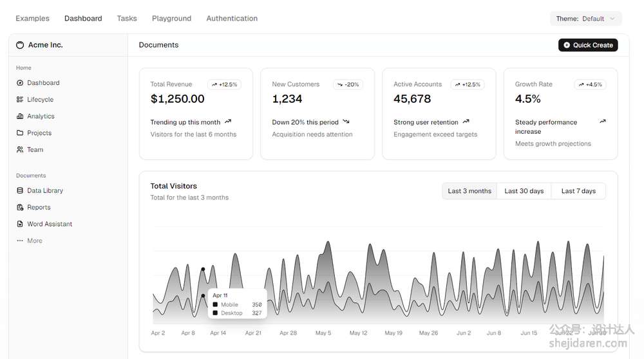Select the Last 3 months range

[469, 191]
